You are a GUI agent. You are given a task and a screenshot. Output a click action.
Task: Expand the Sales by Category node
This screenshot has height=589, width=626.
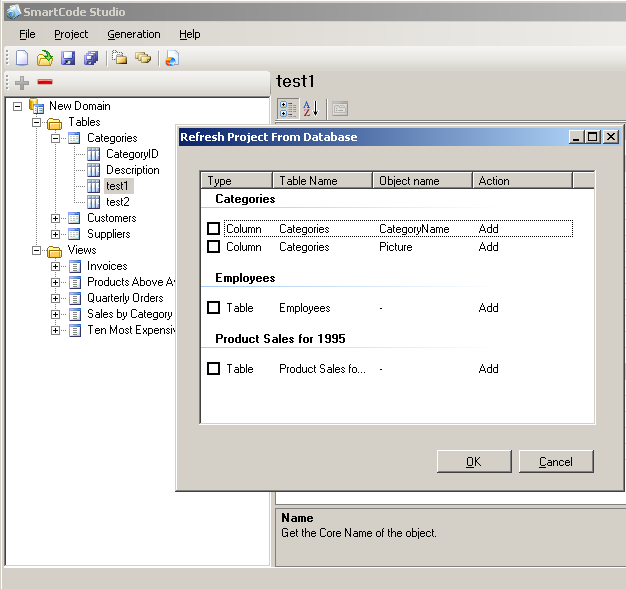(x=55, y=314)
